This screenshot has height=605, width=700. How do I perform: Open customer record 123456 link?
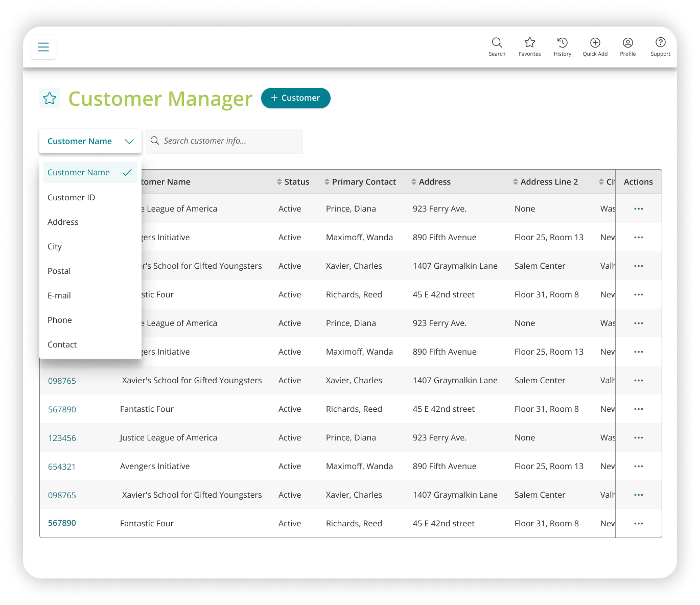(x=62, y=437)
